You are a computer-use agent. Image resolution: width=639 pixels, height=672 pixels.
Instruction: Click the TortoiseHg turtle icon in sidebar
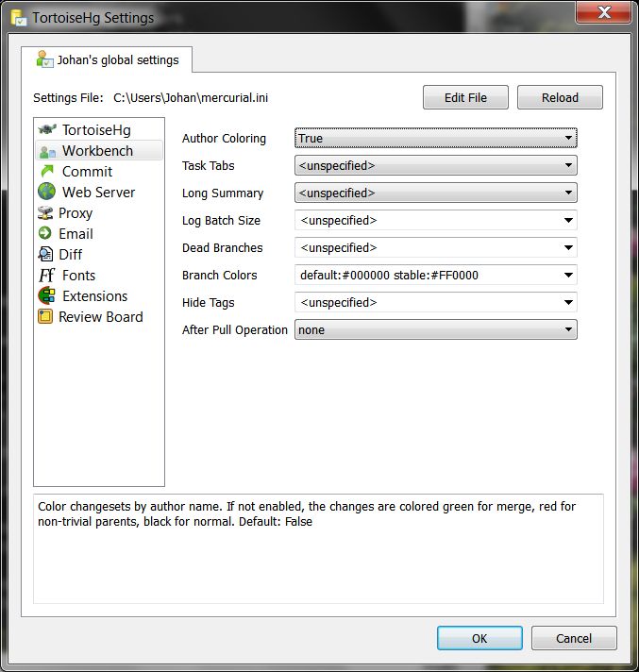[x=47, y=129]
